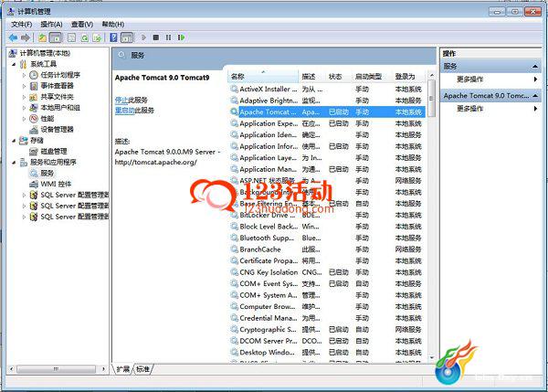Switch to the 扩展 tab

click(123, 369)
